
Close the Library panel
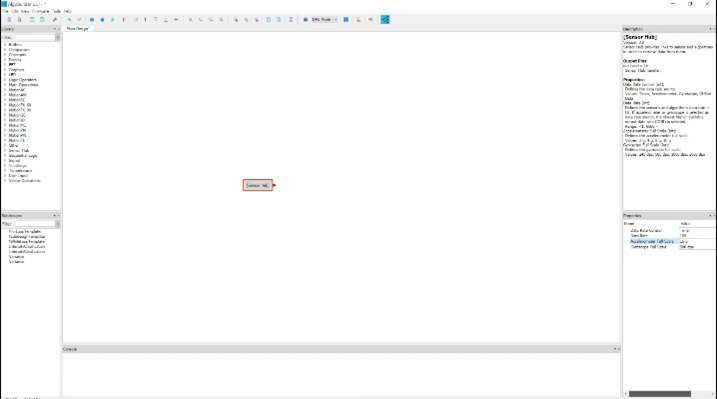coord(59,29)
